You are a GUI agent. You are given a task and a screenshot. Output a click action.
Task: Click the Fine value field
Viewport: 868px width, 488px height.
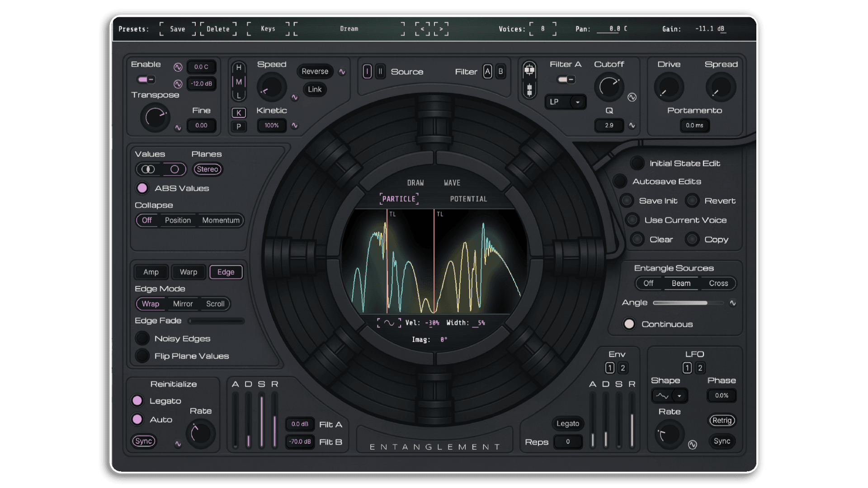[x=201, y=126]
